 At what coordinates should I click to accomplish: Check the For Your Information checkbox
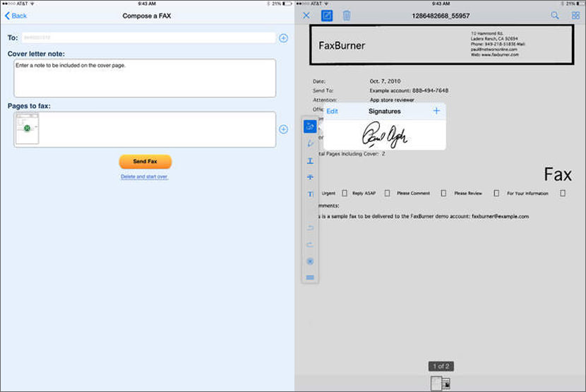tap(563, 194)
